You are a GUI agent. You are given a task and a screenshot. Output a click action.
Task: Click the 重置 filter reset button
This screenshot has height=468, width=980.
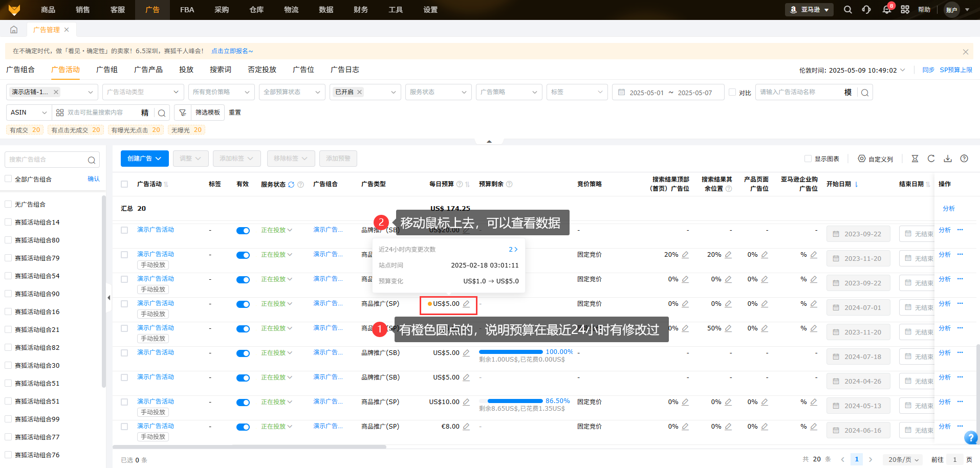click(x=235, y=113)
